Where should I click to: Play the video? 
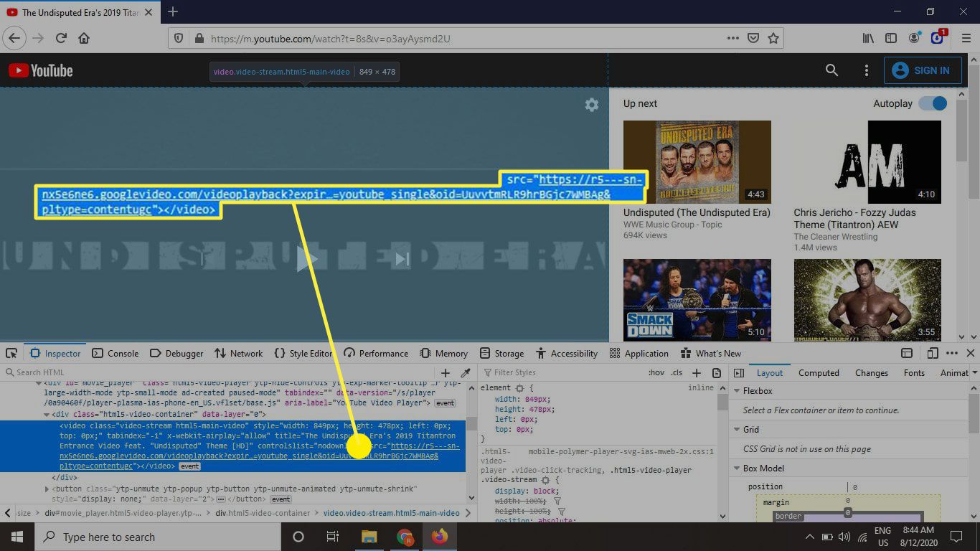pos(306,259)
